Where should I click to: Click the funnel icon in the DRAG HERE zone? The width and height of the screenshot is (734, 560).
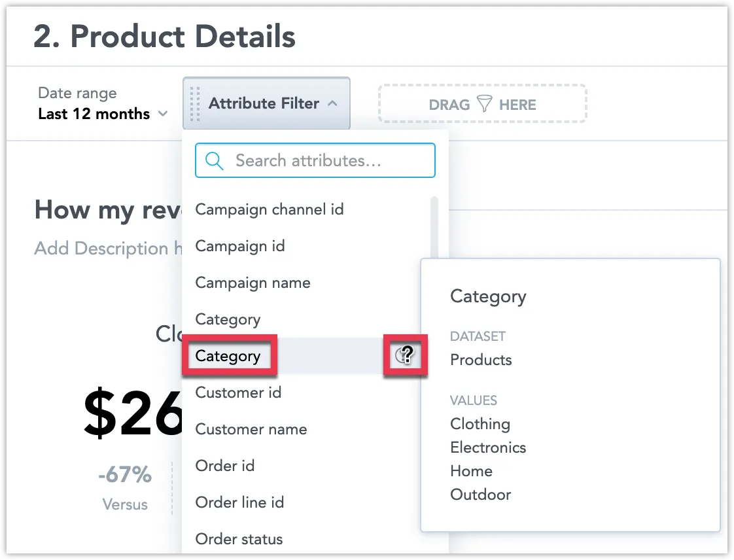(x=484, y=103)
